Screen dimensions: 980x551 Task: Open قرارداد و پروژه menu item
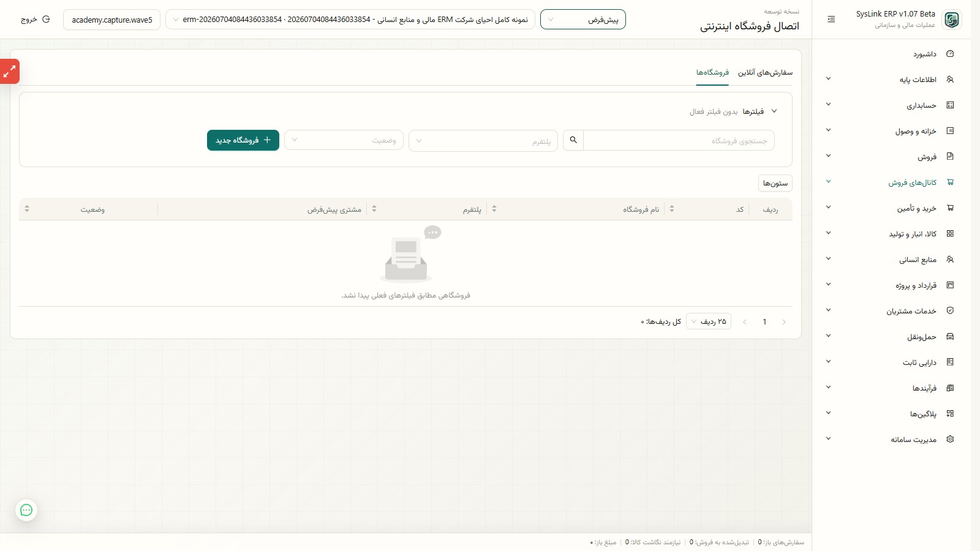(x=891, y=285)
